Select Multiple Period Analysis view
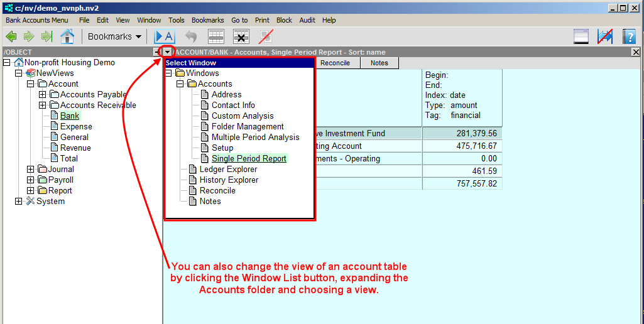This screenshot has width=644, height=324. tap(255, 137)
